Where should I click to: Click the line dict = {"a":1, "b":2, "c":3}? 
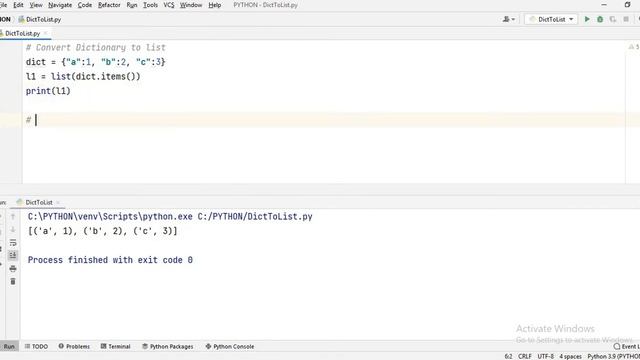[x=96, y=62]
